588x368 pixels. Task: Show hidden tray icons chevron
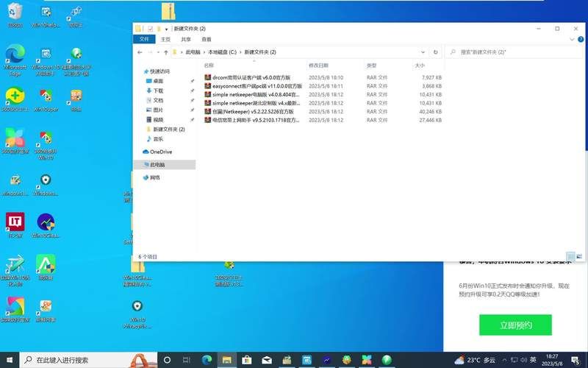(505, 360)
